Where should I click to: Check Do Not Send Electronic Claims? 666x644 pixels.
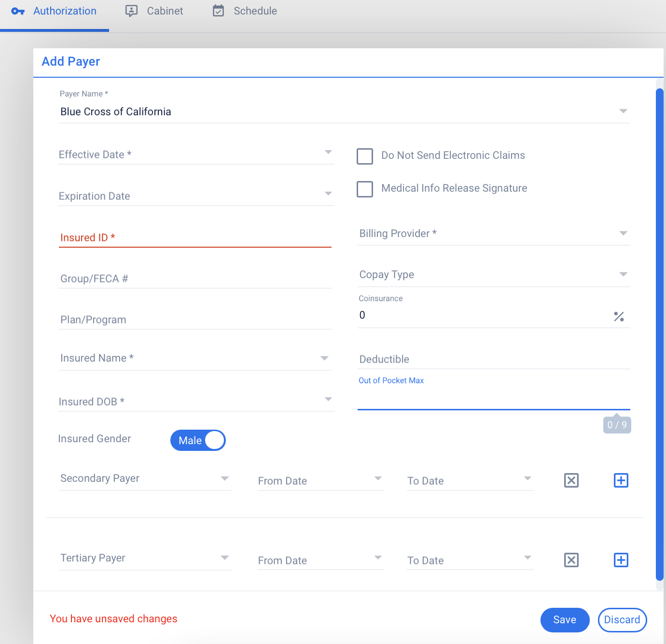tap(365, 156)
